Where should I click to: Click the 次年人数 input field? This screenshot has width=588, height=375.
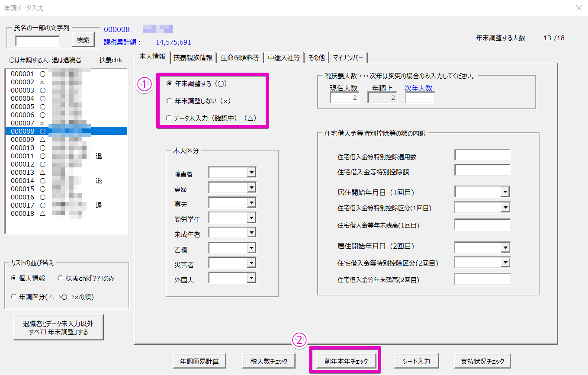420,98
